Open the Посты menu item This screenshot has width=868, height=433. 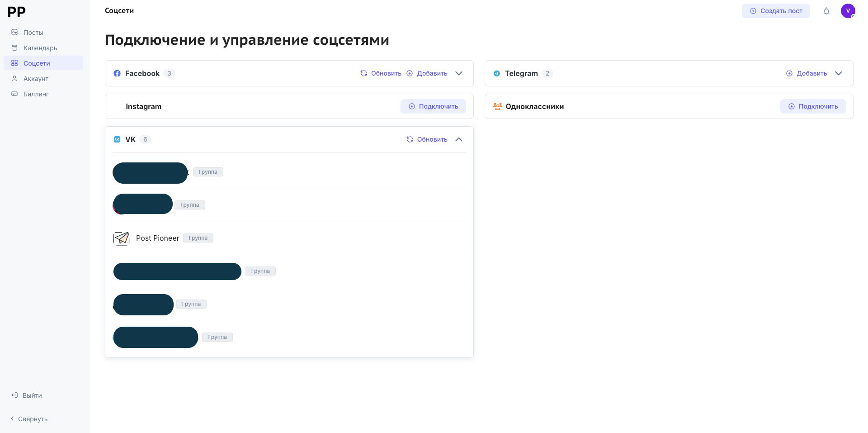[x=33, y=33]
